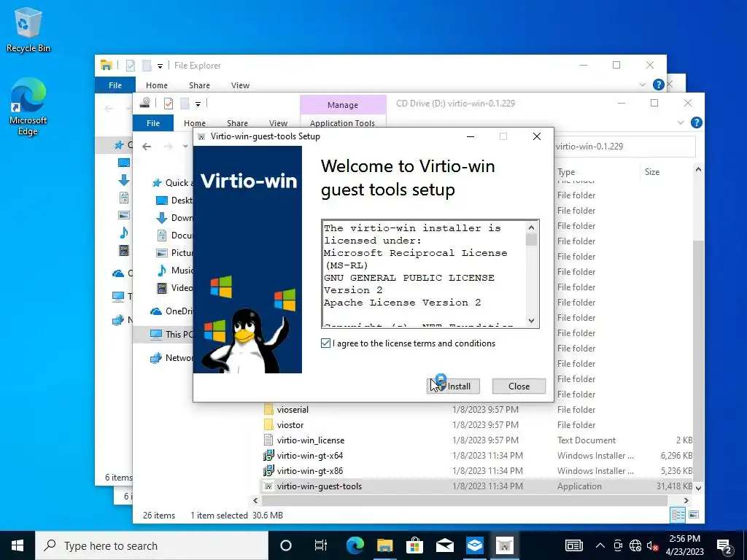Viewport: 747px width, 560px height.
Task: Open Videos under Quick access
Action: (x=175, y=287)
